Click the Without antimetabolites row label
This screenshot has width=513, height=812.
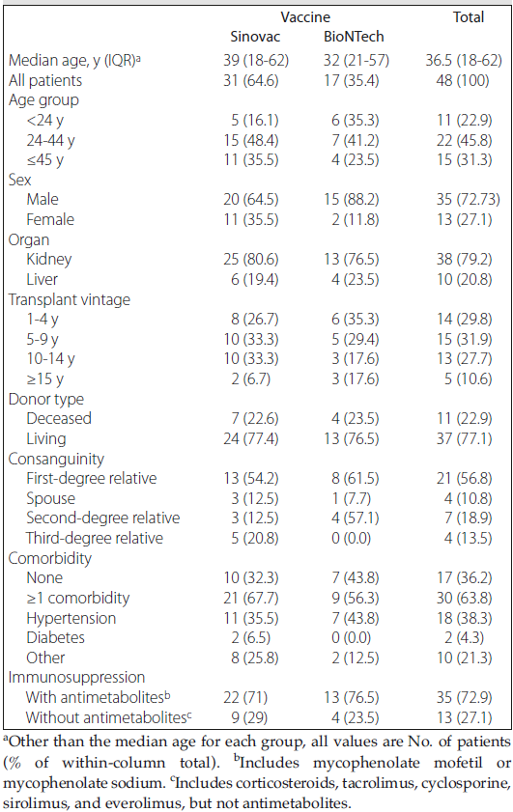[x=109, y=717]
